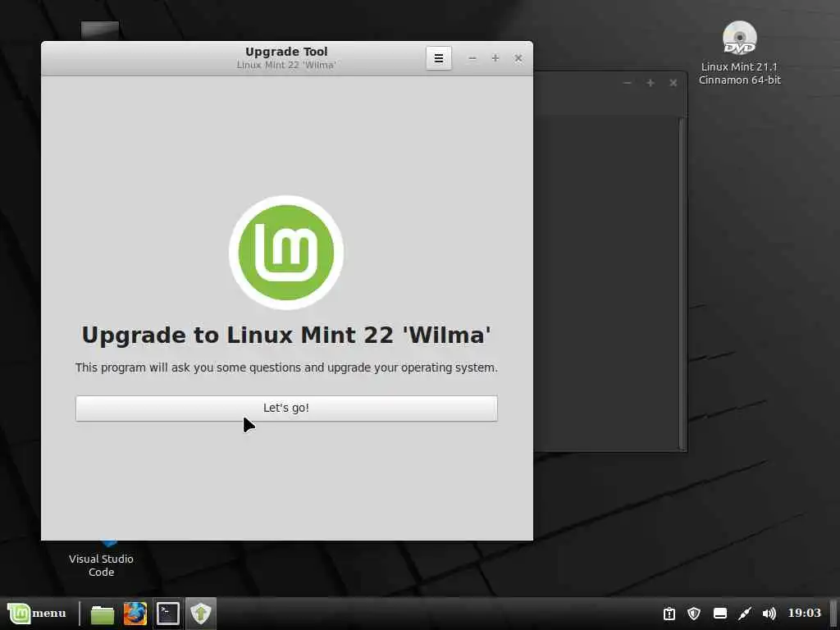Open the clock showing 19:03
The width and height of the screenshot is (840, 630).
pyautogui.click(x=804, y=613)
